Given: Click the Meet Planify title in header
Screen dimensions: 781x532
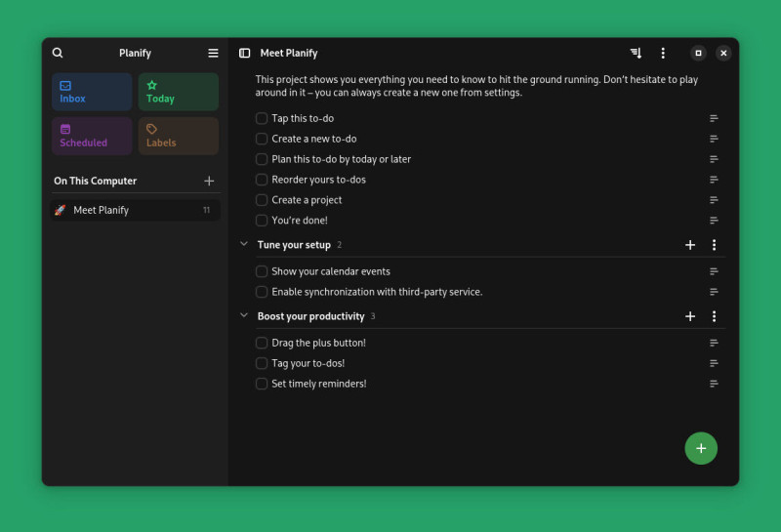Looking at the screenshot, I should tap(289, 53).
